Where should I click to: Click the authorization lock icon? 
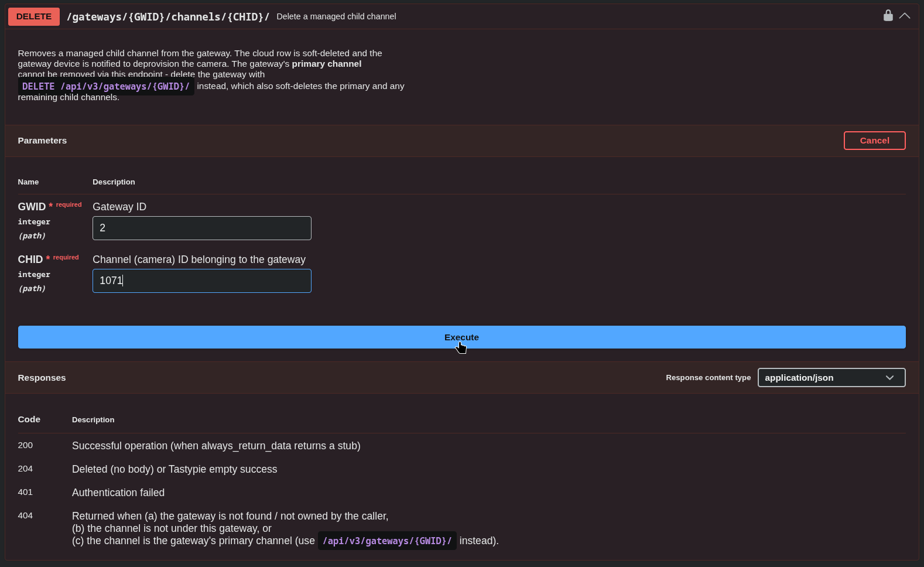click(888, 15)
